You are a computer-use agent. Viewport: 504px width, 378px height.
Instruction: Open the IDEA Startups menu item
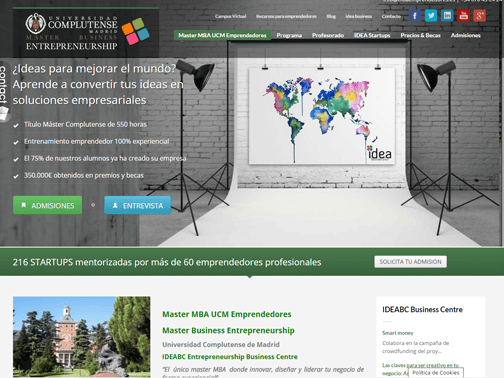click(x=372, y=35)
